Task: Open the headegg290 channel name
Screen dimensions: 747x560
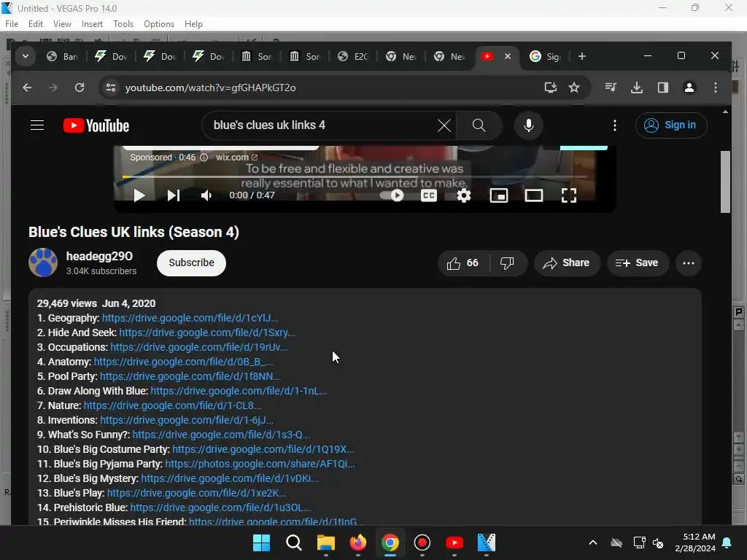Action: pyautogui.click(x=99, y=256)
